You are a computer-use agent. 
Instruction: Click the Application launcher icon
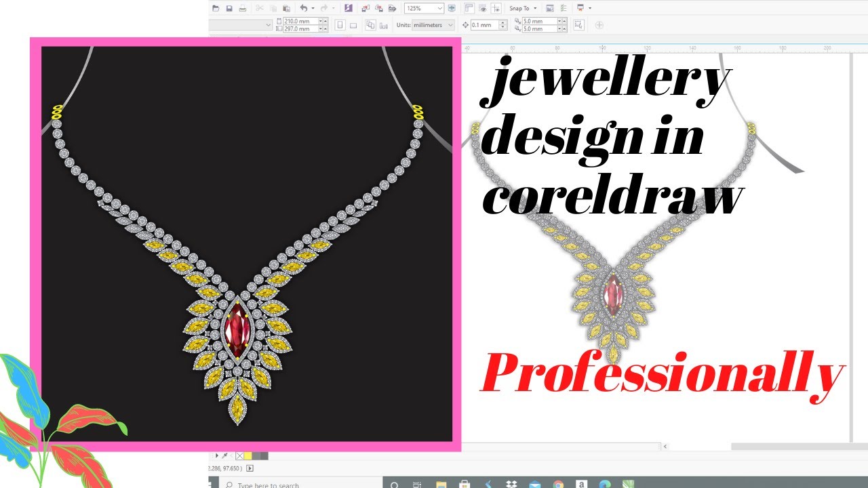tap(580, 8)
